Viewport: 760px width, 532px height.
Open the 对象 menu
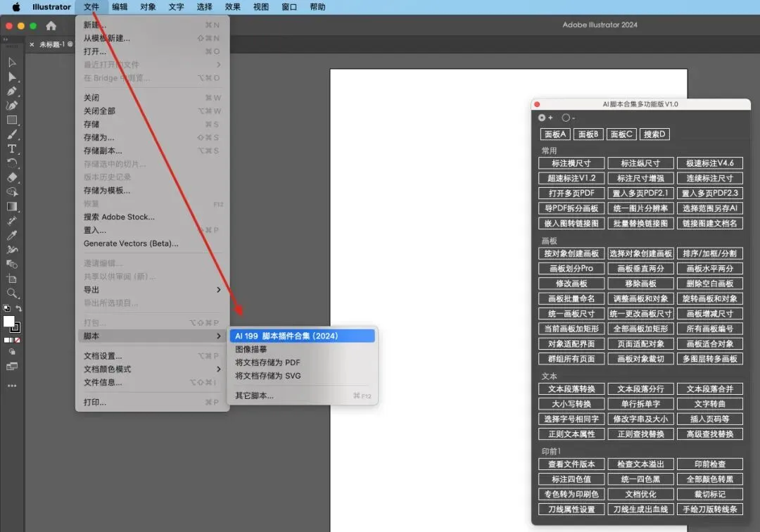148,7
